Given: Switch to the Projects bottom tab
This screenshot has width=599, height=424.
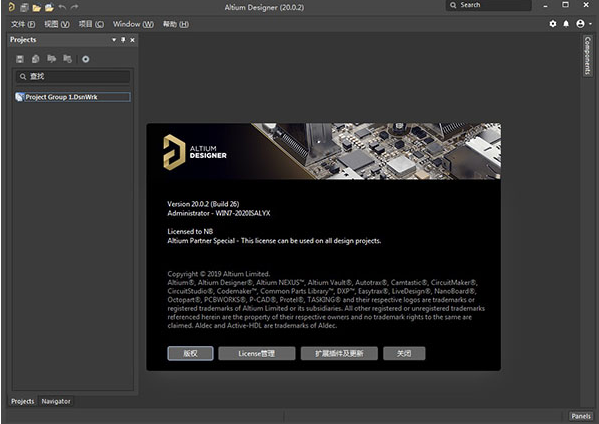Looking at the screenshot, I should tap(23, 401).
